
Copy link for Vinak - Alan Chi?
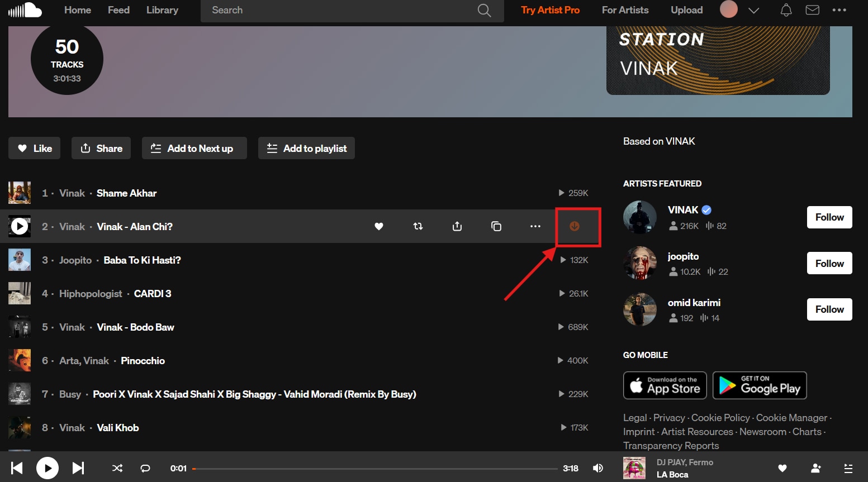coord(496,226)
